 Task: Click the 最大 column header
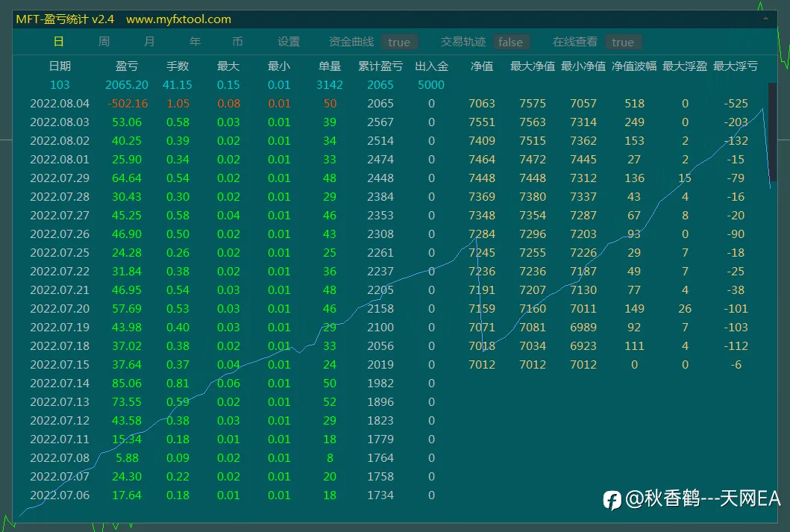pos(228,66)
